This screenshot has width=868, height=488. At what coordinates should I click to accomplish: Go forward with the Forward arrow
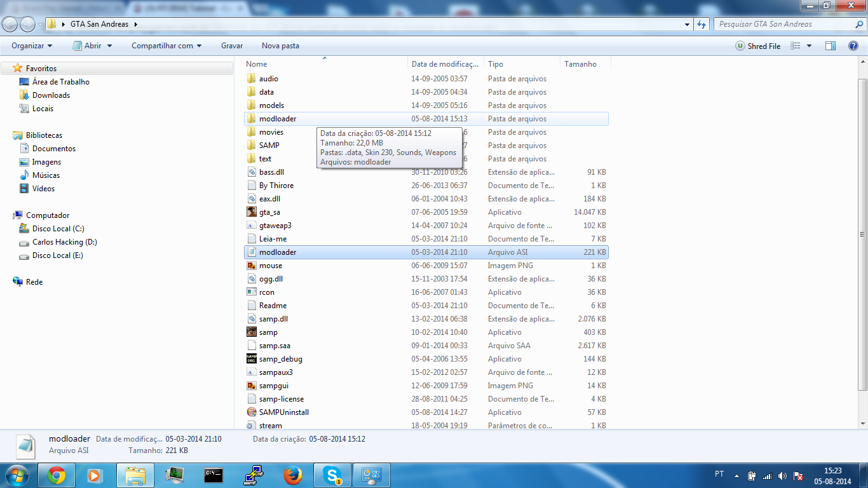point(28,24)
